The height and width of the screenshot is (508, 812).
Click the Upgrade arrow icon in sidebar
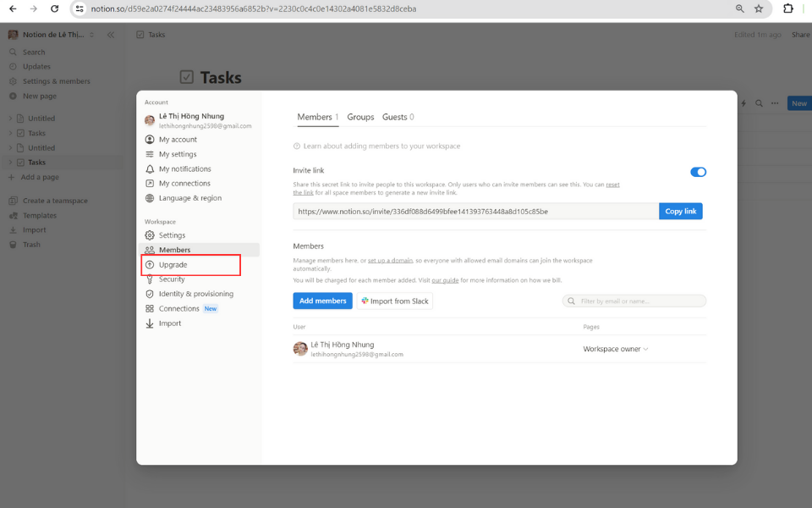click(x=150, y=265)
